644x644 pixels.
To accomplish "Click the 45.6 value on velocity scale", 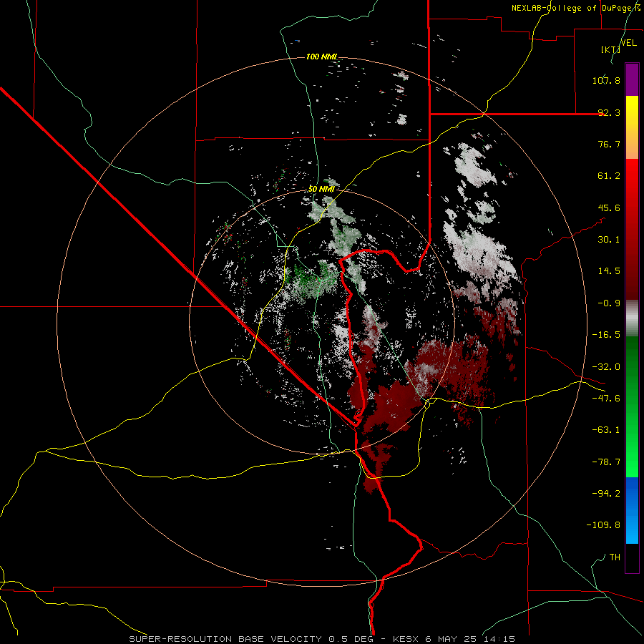I will pos(609,208).
